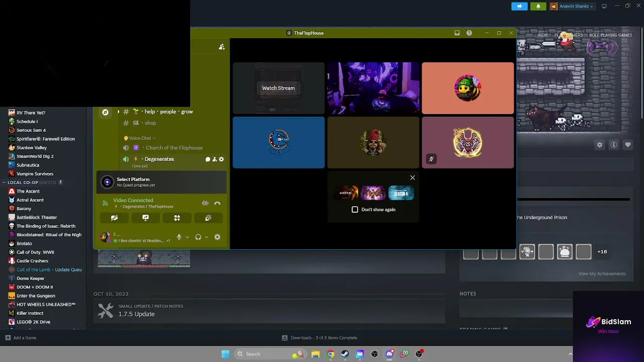Switch to Steam from the taskbar
The width and height of the screenshot is (644, 362).
click(345, 354)
